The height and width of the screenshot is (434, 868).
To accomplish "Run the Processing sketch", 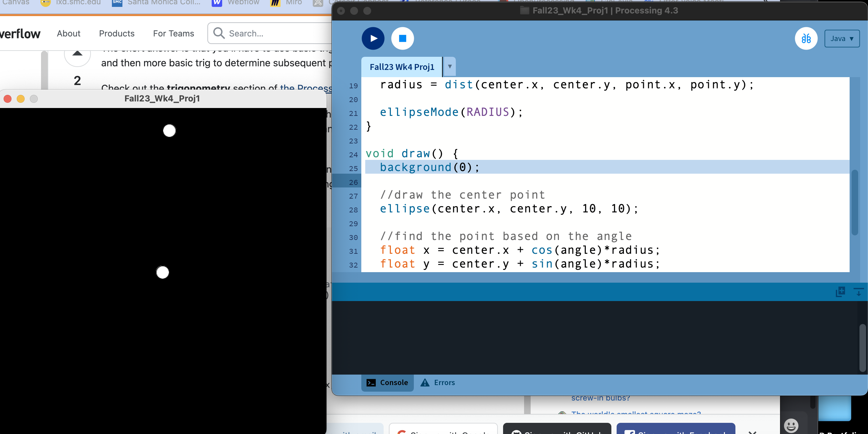I will coord(373,38).
